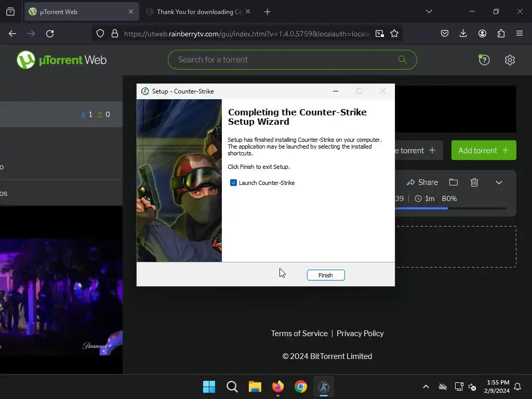Open the notifications bell in taskbar
The height and width of the screenshot is (399, 532).
point(518,387)
